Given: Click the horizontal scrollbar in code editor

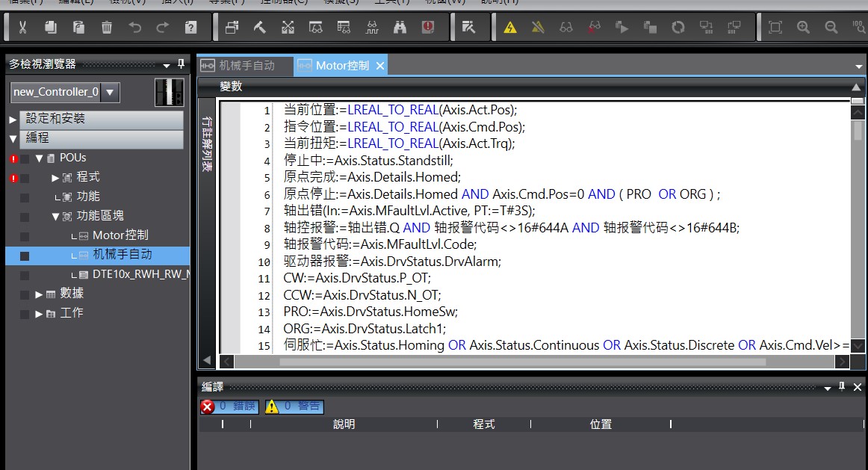Looking at the screenshot, I should coord(523,362).
